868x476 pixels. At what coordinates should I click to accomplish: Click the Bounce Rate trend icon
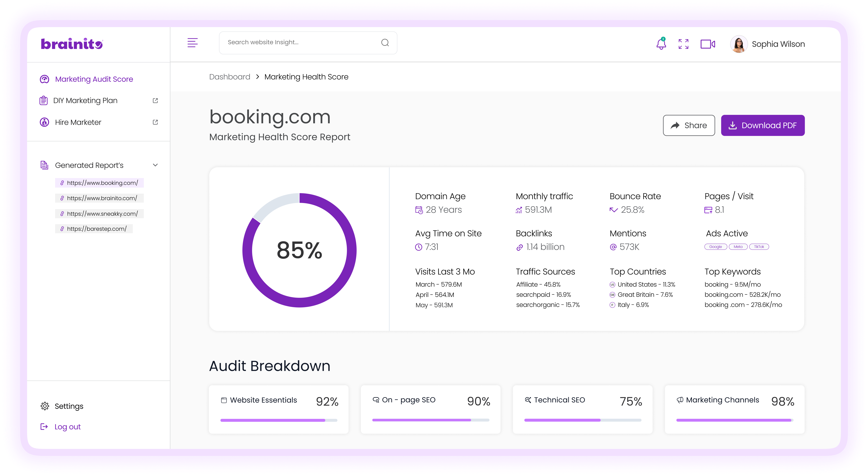[x=614, y=210]
